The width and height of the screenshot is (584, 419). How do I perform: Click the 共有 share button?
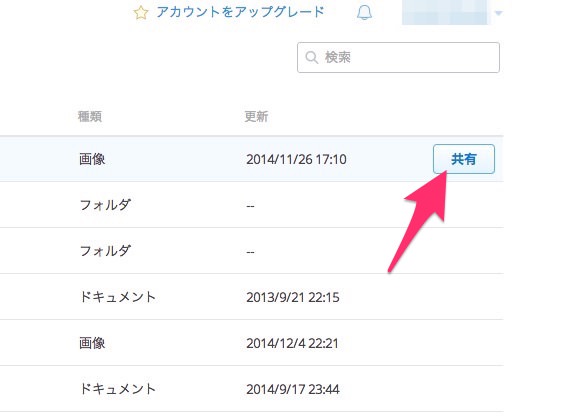click(x=464, y=159)
